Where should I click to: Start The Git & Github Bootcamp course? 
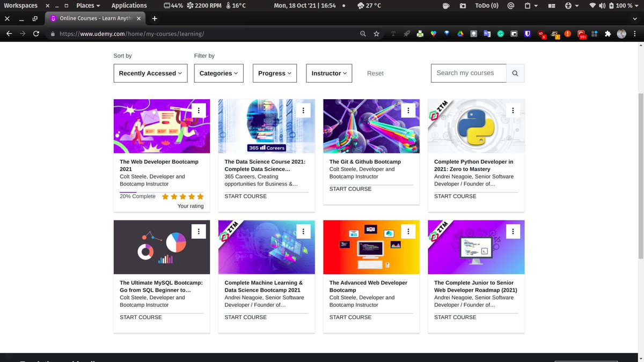350,189
